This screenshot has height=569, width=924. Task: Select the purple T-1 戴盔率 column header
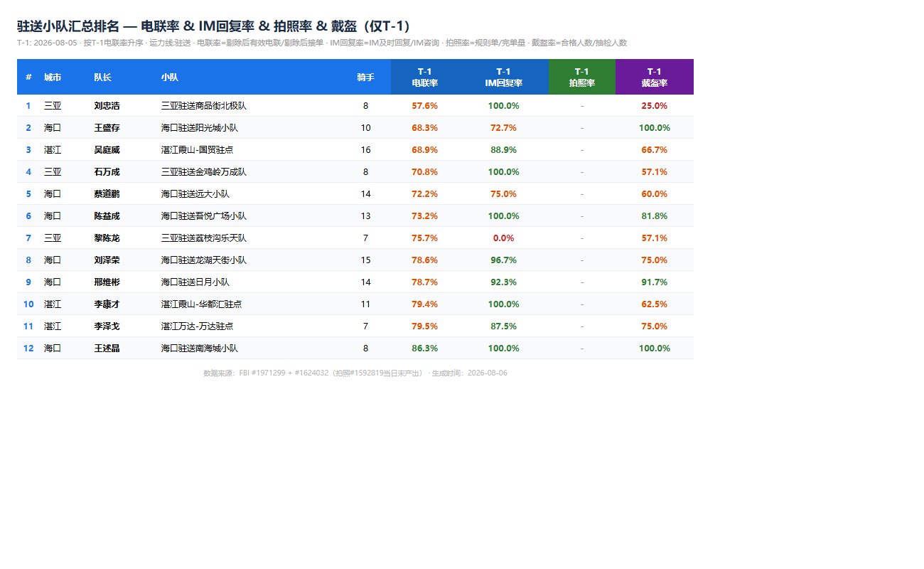[x=655, y=77]
